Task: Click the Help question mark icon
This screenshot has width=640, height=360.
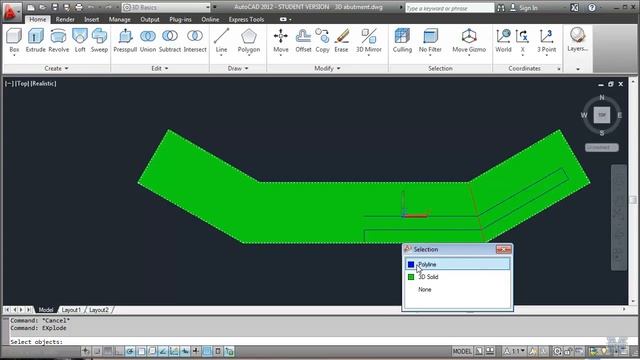Action: [592, 7]
